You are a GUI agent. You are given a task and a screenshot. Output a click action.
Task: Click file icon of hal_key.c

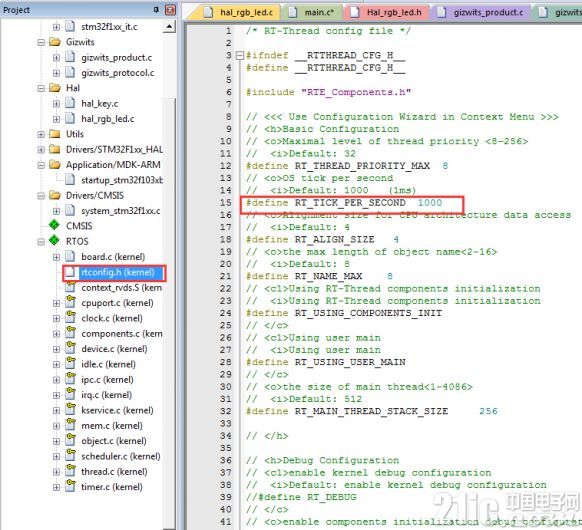pos(70,103)
